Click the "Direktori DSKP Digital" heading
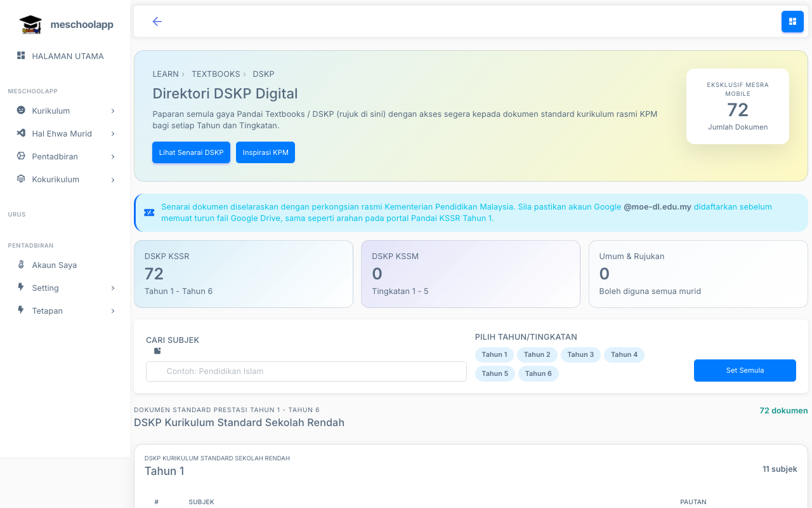This screenshot has width=812, height=508. click(x=225, y=94)
